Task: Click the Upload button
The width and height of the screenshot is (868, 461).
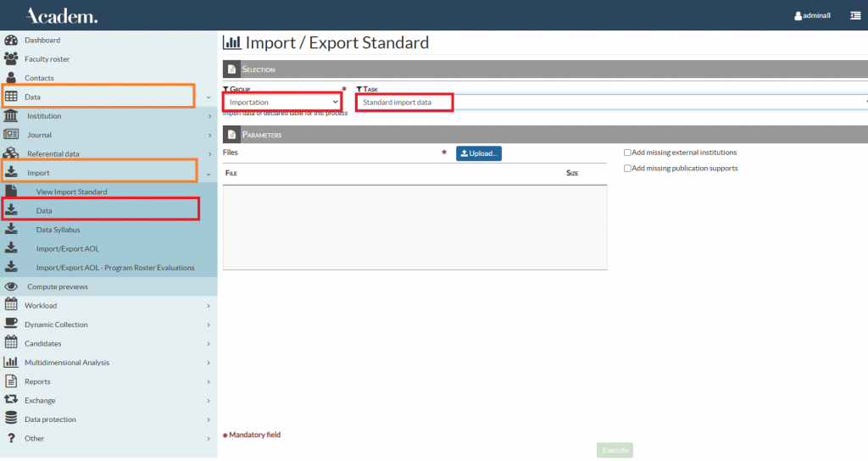Action: coord(479,153)
